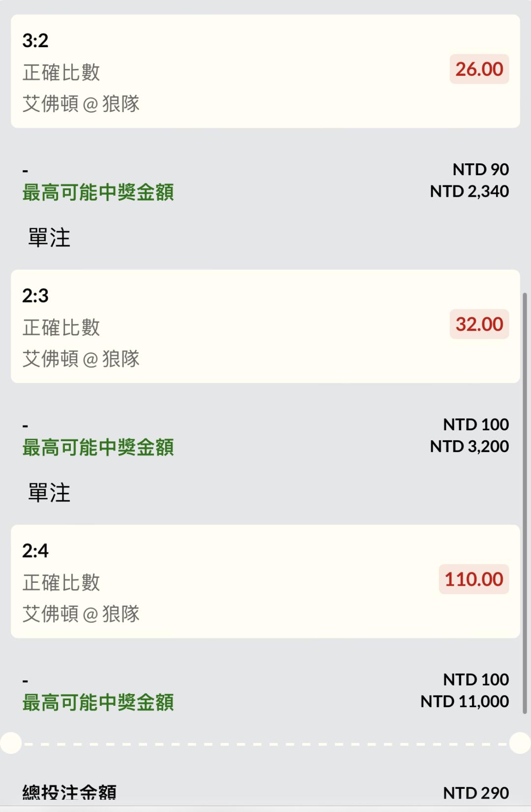This screenshot has height=812, width=531.
Task: Click the NTD 2,340 potential payout
Action: (x=469, y=191)
